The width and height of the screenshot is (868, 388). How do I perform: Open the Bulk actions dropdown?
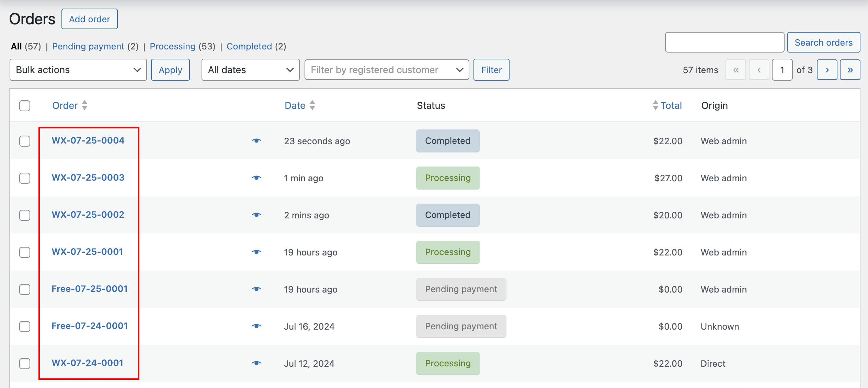(78, 70)
